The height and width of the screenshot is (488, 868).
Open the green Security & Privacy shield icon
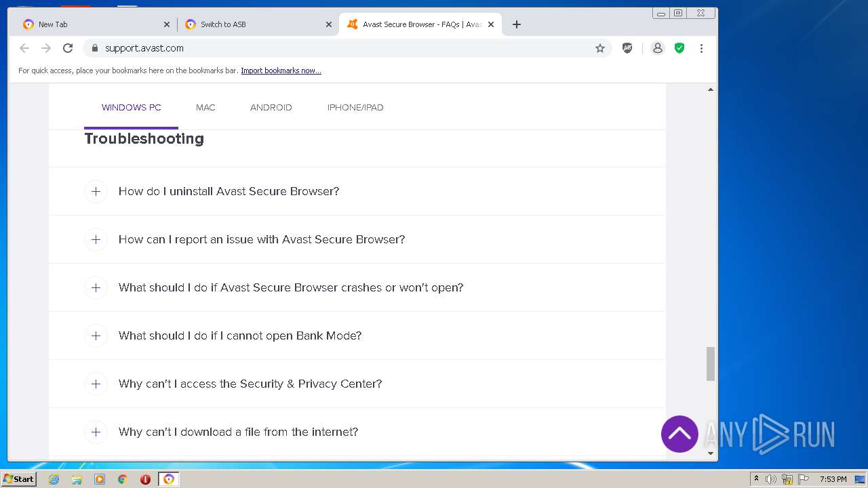coord(679,48)
